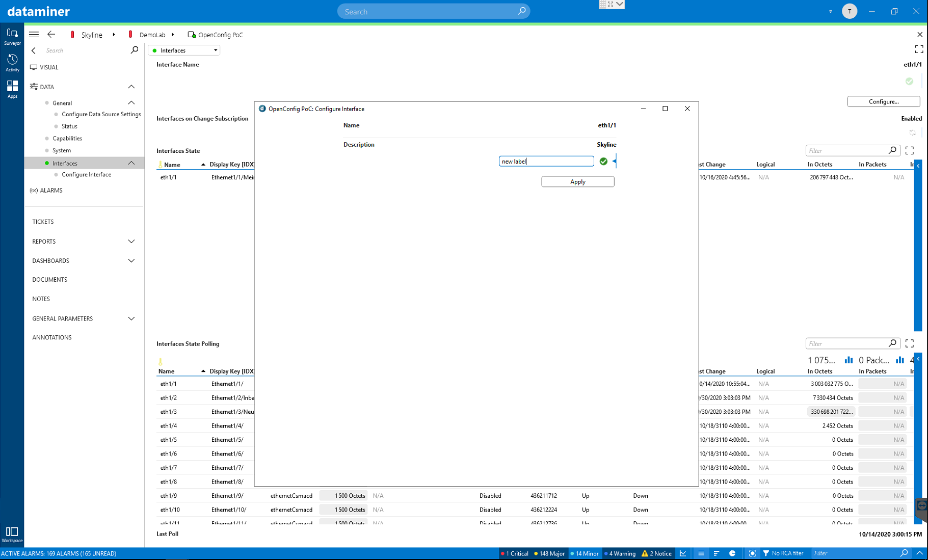Screen dimensions: 928x560
Task: Open the Surveyor sidebar icon
Action: tap(12, 37)
